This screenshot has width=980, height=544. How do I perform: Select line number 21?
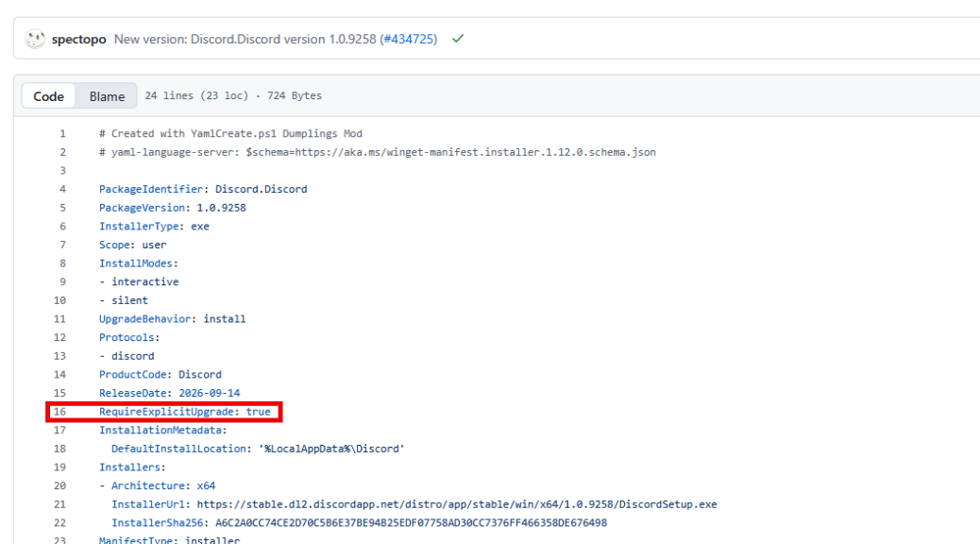pos(59,504)
